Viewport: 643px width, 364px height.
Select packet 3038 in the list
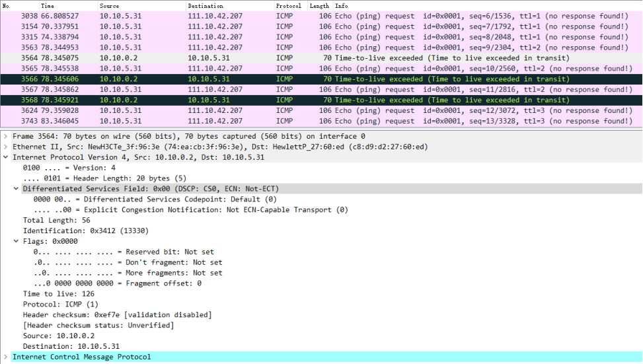pos(321,16)
